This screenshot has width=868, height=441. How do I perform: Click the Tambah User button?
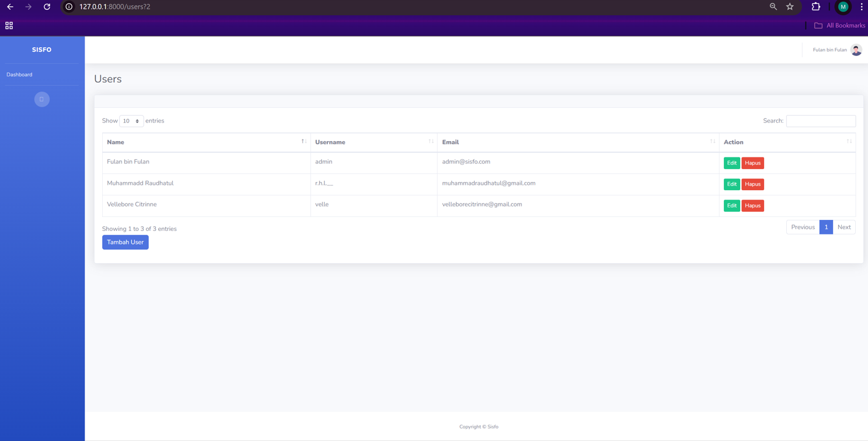pos(125,242)
